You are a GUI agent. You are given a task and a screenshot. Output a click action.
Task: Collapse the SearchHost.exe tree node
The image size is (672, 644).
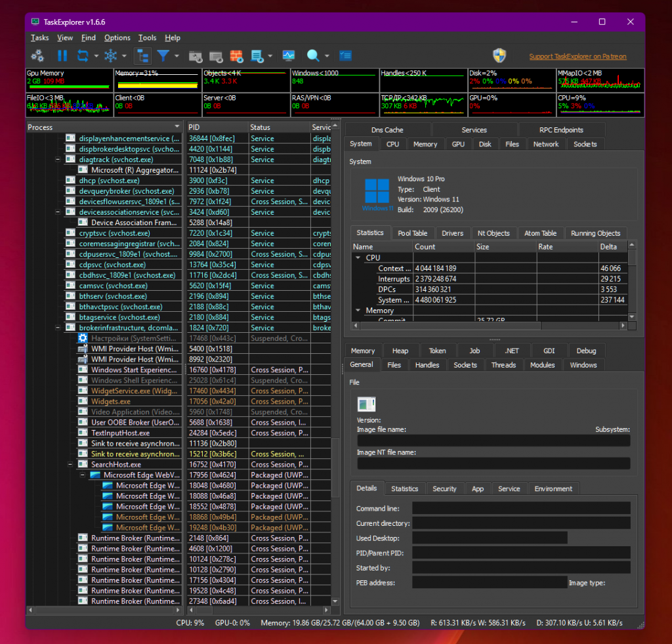[x=70, y=464]
